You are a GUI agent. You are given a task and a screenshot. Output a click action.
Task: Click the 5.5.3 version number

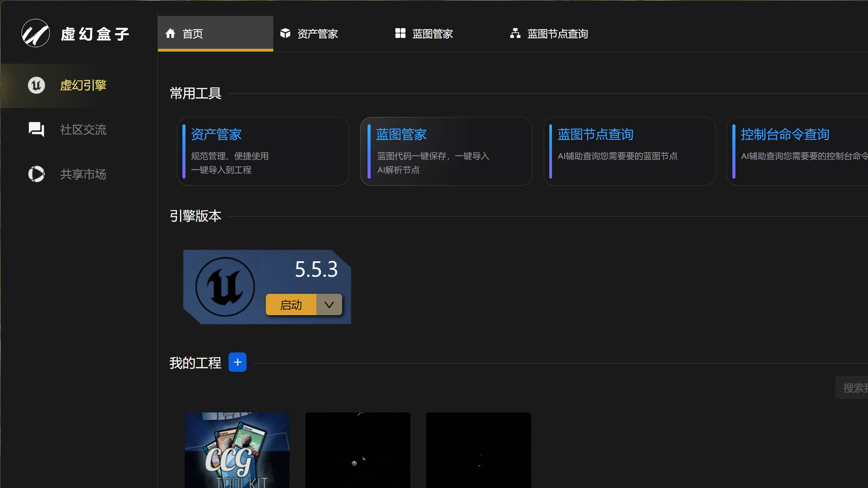click(316, 269)
